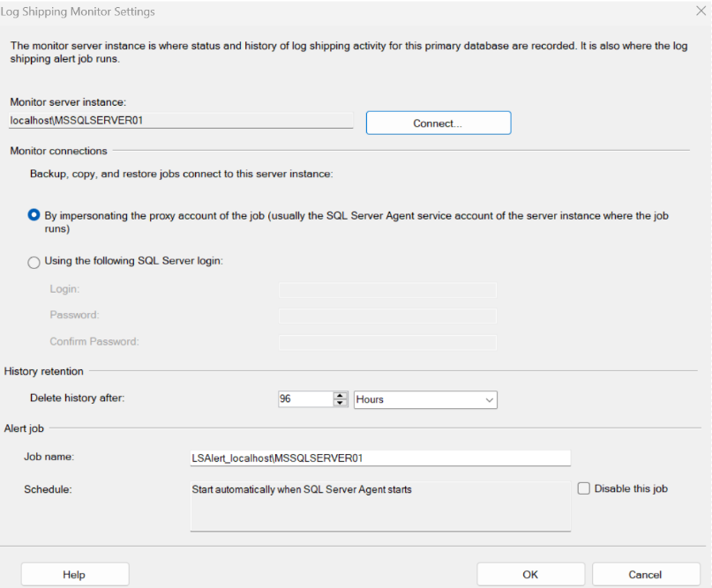712x588 pixels.
Task: Choose 'Using the following SQL Server login'
Action: point(34,262)
